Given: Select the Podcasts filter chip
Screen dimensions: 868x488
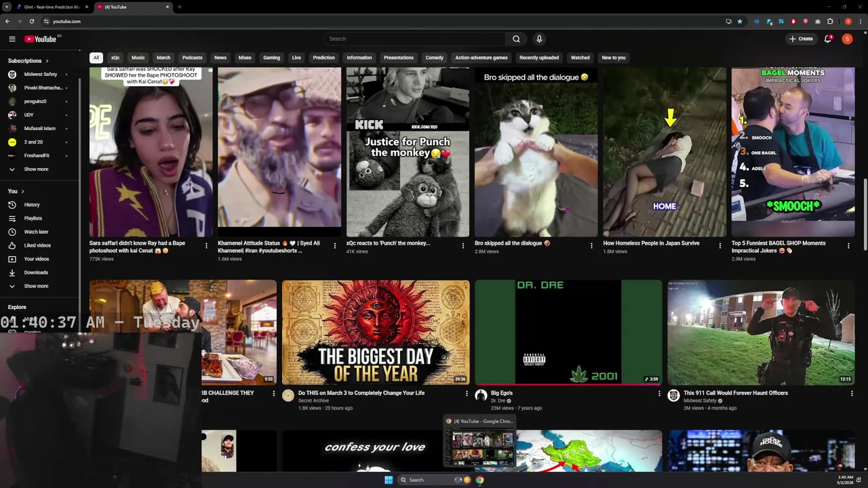Looking at the screenshot, I should (x=192, y=58).
